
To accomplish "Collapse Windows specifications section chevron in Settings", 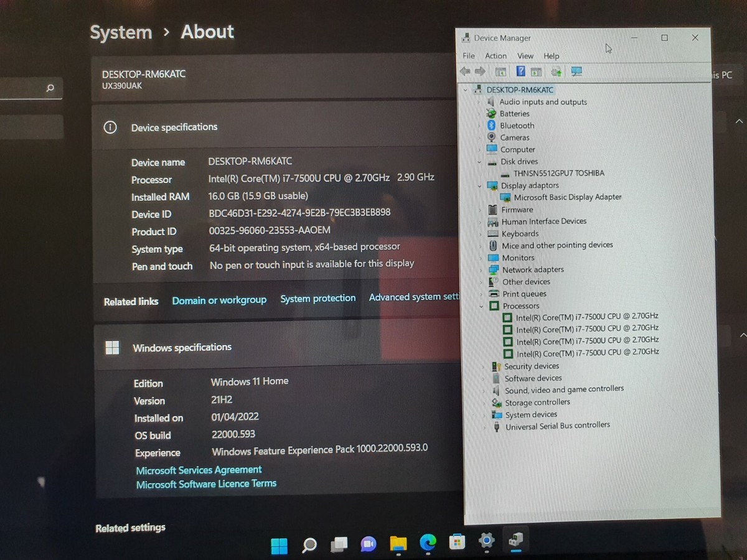I will coord(742,335).
